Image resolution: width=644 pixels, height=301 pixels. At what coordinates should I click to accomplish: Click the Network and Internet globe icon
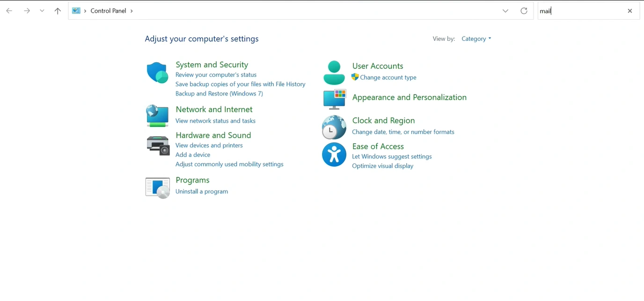[157, 116]
